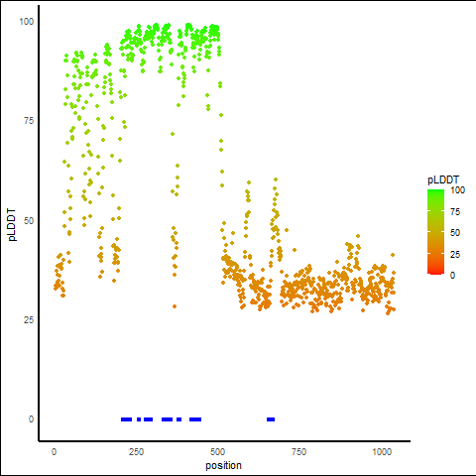Click the x-axis tick label 1000

[x=382, y=452]
